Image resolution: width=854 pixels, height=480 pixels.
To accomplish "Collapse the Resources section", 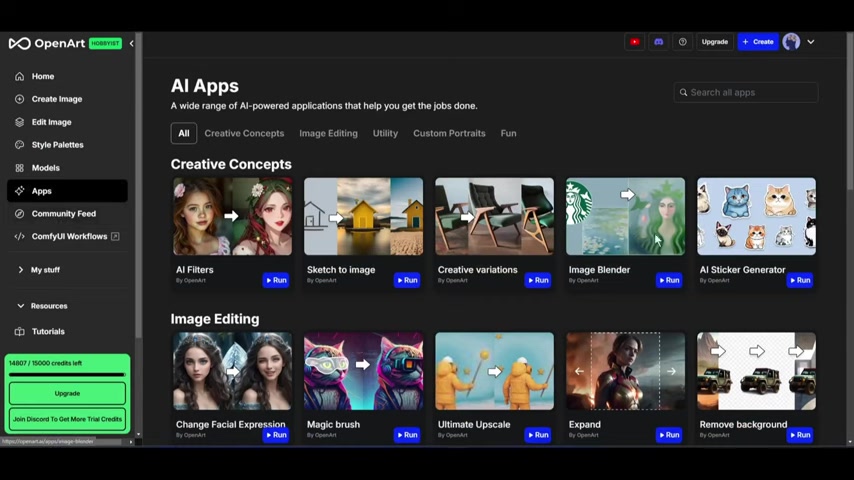I will [48, 306].
